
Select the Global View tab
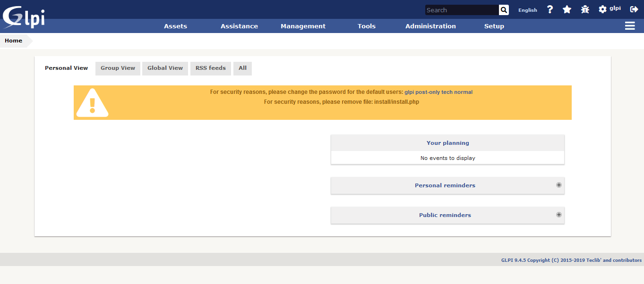(165, 68)
